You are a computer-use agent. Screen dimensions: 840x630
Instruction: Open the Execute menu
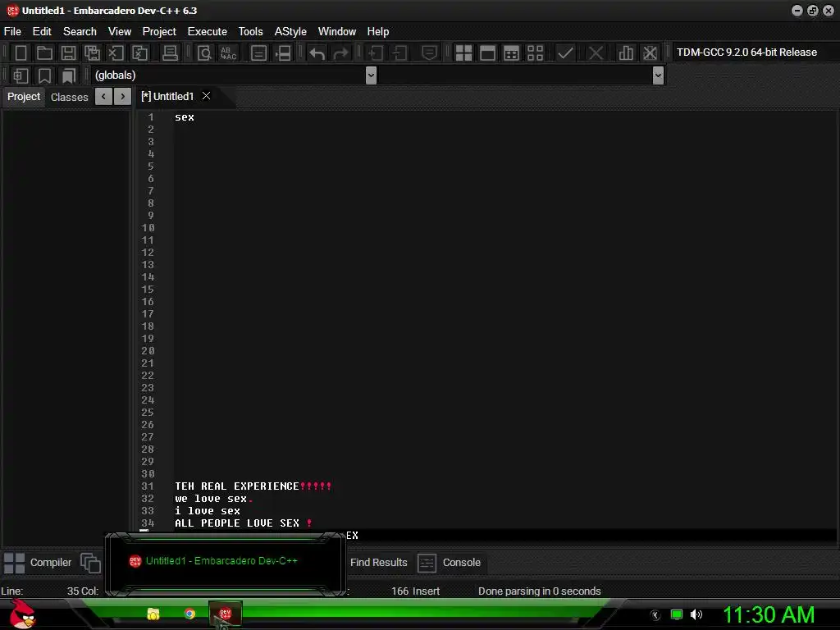208,32
